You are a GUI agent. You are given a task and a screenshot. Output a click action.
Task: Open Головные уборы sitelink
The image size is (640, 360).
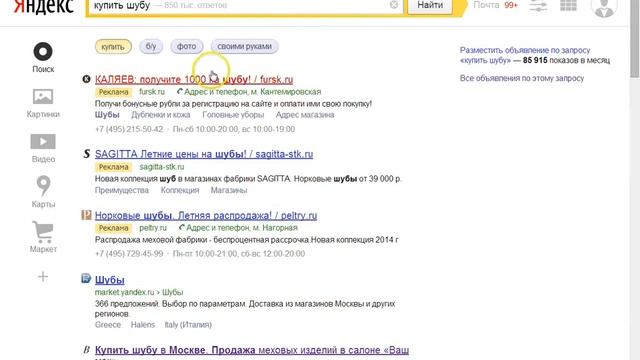pos(233,115)
